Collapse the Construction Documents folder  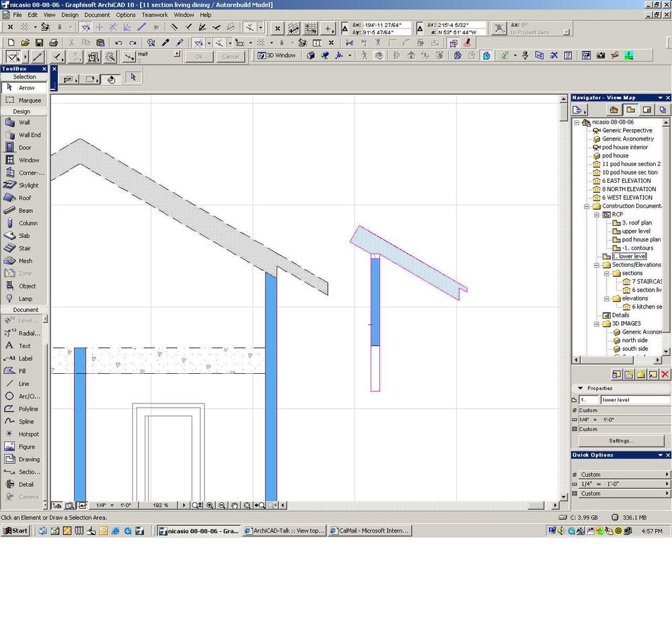pyautogui.click(x=587, y=206)
